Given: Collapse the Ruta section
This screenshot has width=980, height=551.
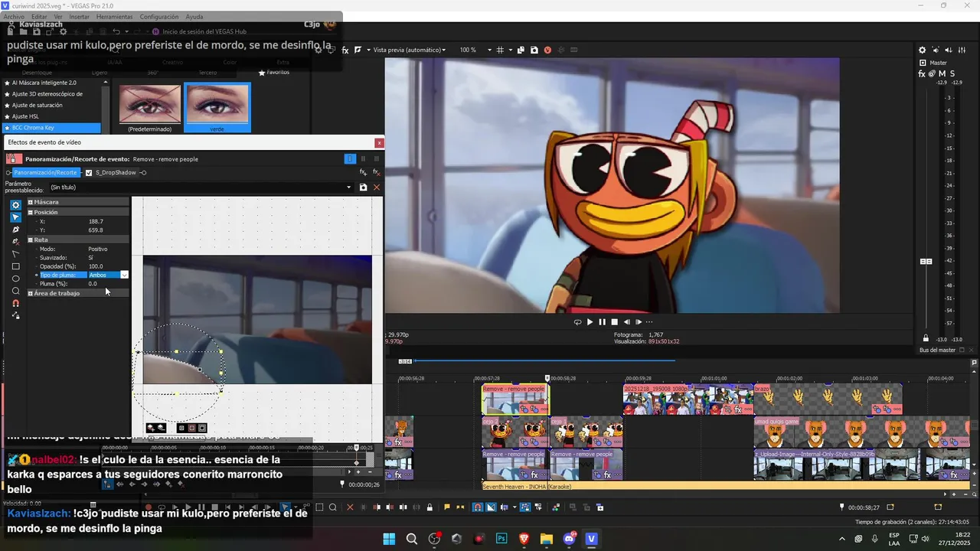Looking at the screenshot, I should [31, 240].
